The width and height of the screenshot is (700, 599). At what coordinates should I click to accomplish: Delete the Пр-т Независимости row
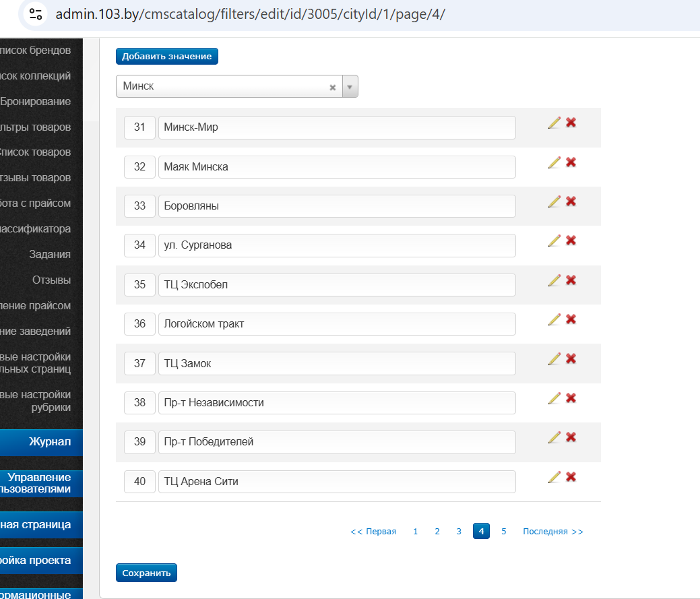pyautogui.click(x=571, y=398)
